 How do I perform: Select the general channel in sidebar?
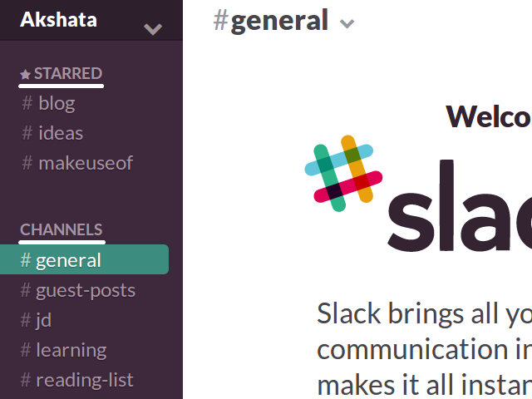point(68,260)
